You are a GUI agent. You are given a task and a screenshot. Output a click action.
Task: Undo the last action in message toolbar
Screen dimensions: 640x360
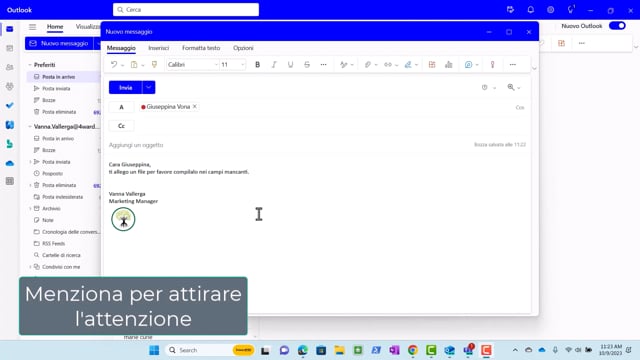pos(114,64)
